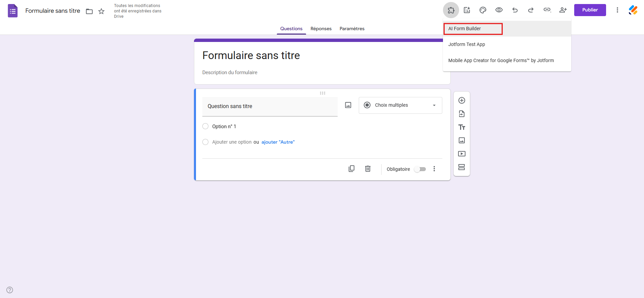The height and width of the screenshot is (298, 644).
Task: Add a new question
Action: click(x=462, y=100)
